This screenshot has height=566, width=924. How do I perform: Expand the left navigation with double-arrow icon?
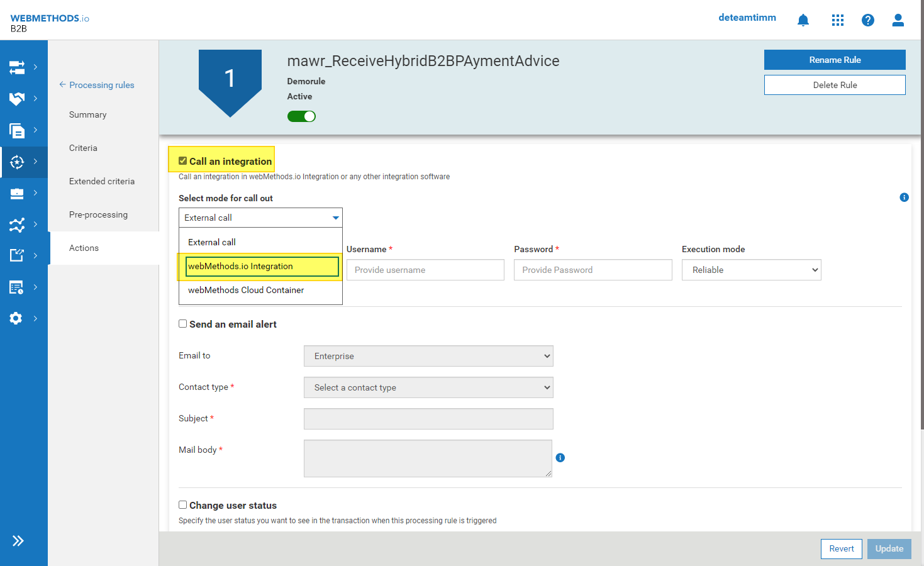[x=17, y=540]
